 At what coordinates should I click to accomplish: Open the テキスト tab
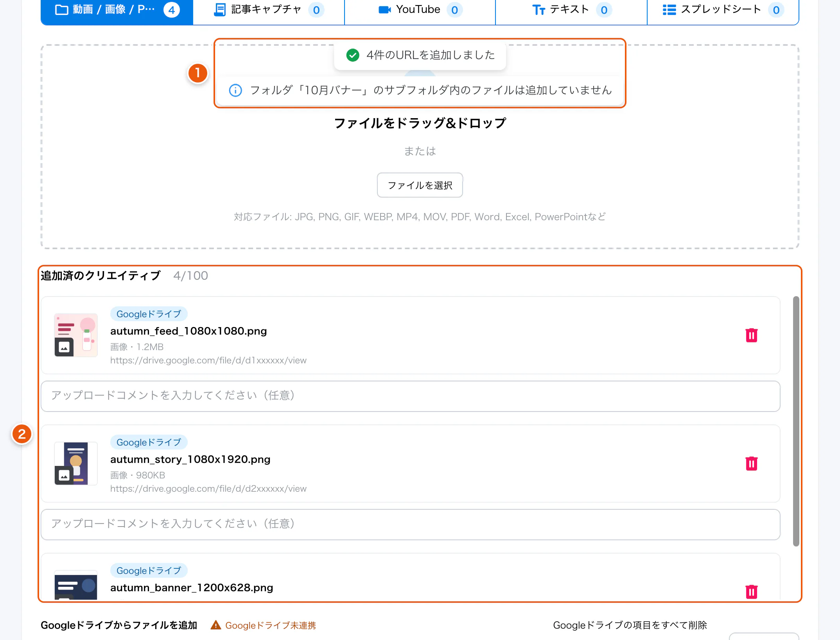pos(571,12)
